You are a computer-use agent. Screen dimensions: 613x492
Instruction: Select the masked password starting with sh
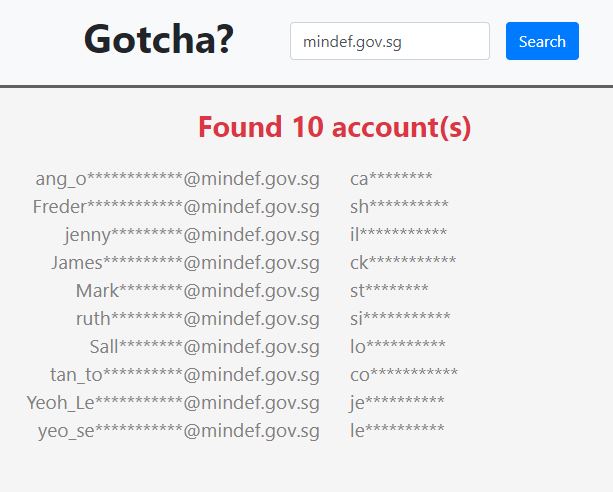[x=399, y=207]
